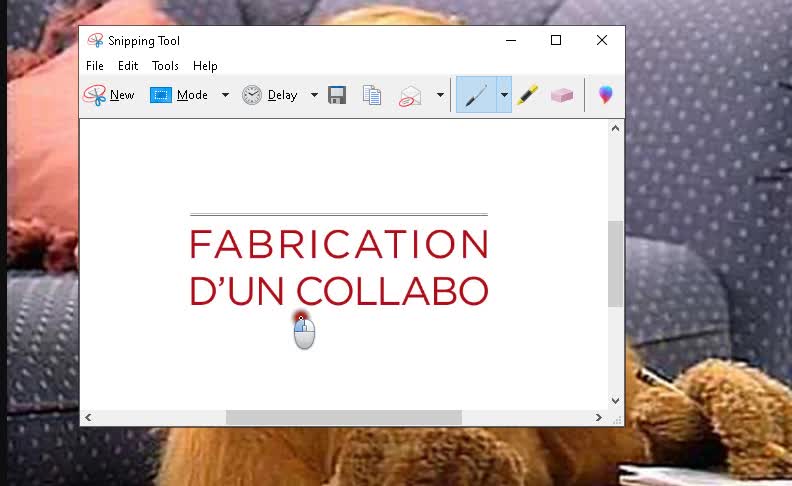Open the Help menu
This screenshot has height=486, width=792.
click(x=205, y=66)
